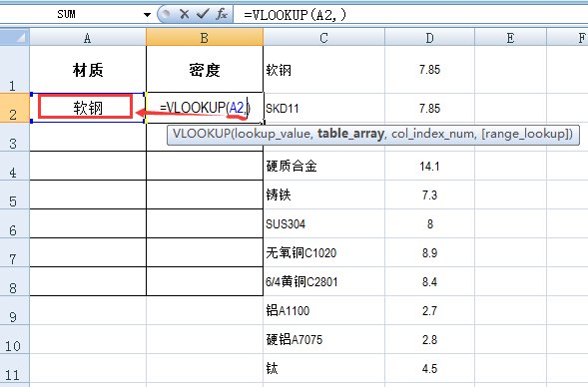Select cell C1 with 软钢
Viewport: 588px width, 387px height.
[x=324, y=69]
